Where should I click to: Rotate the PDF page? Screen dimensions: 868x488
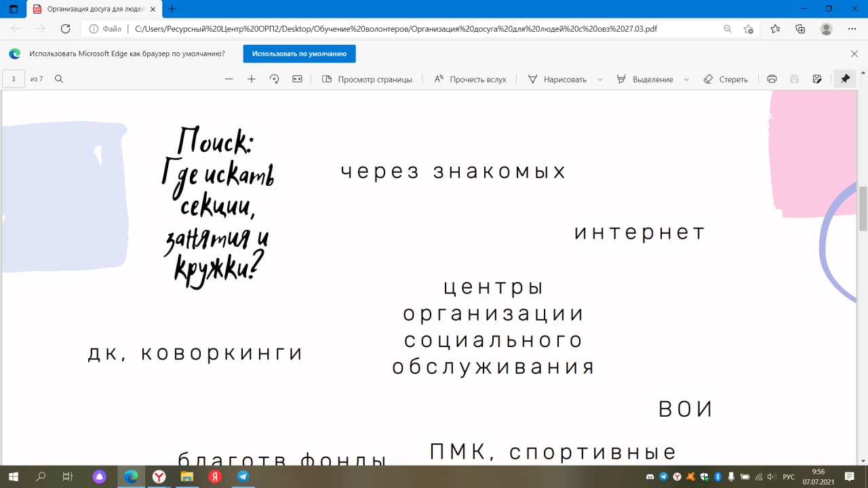pos(274,79)
